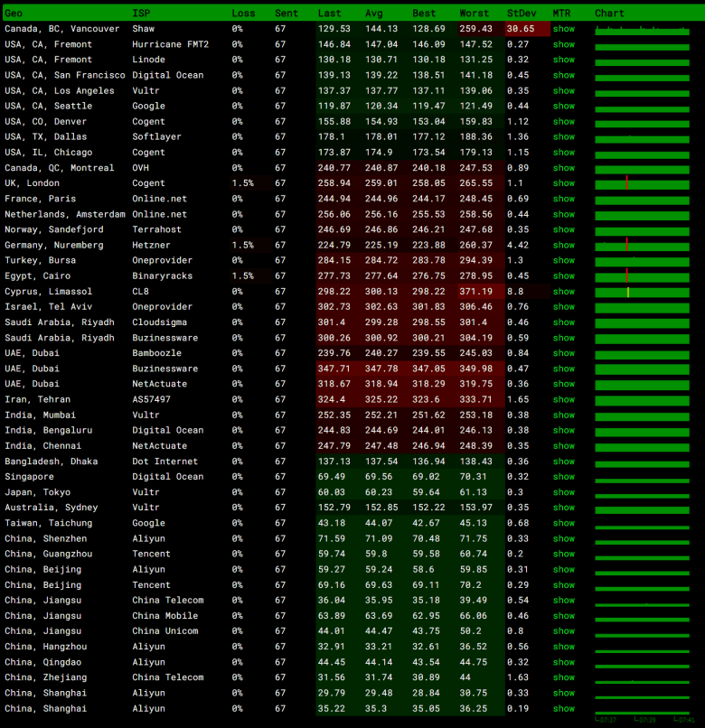Open chart for UK, London row
The height and width of the screenshot is (728, 705).
pos(642,183)
